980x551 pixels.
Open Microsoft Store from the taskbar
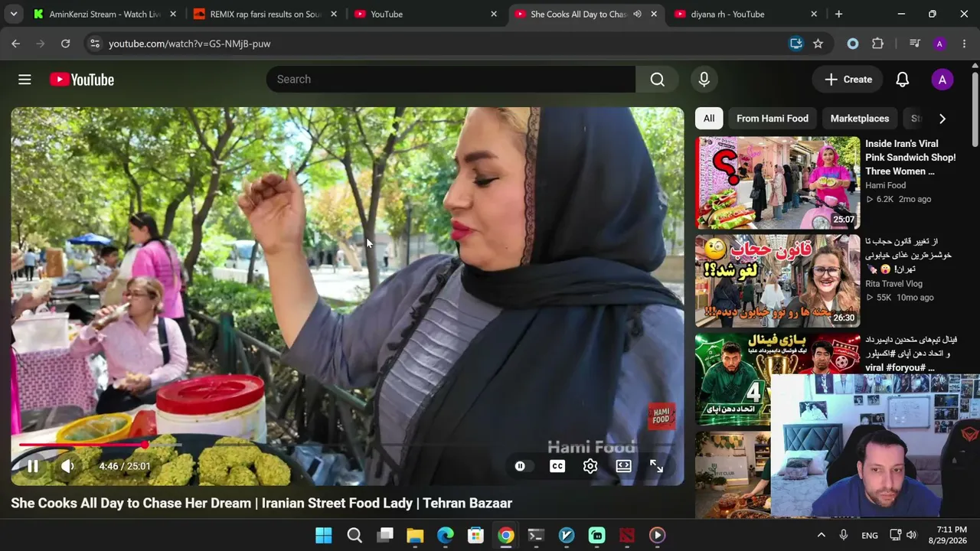(x=475, y=535)
